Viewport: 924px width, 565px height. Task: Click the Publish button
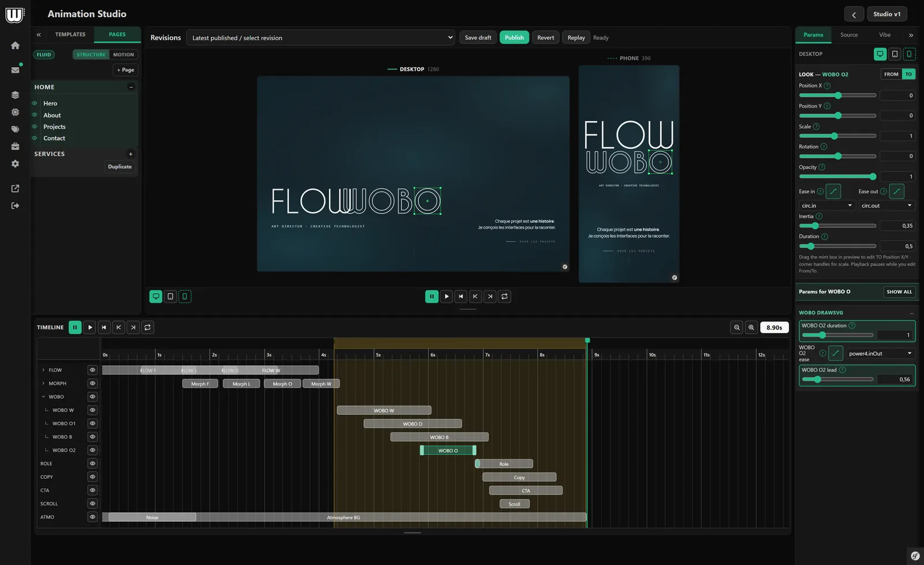[x=514, y=38]
